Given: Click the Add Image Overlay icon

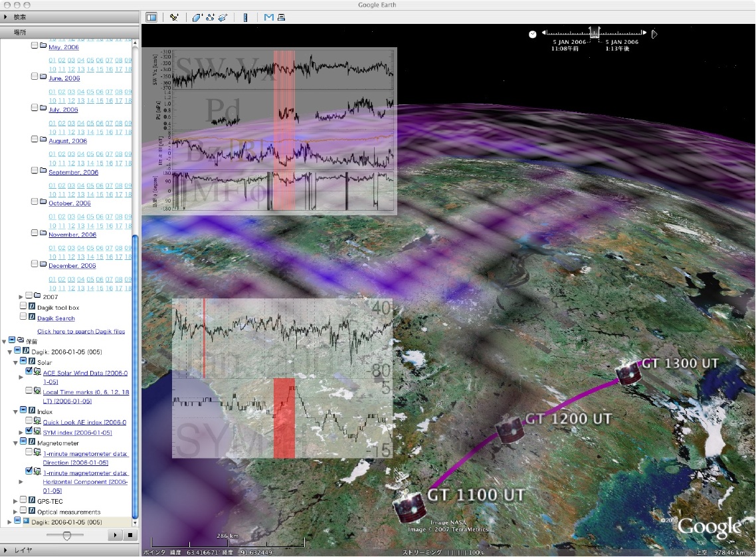Looking at the screenshot, I should click(x=223, y=17).
